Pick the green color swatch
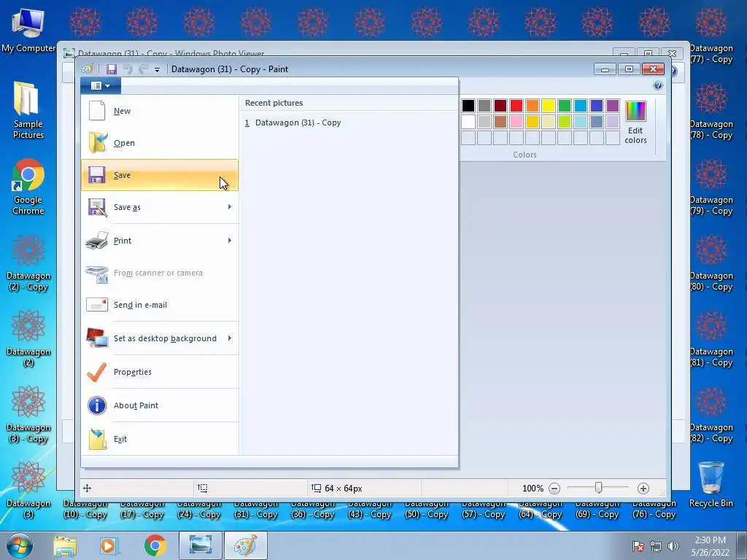747x560 pixels. click(x=565, y=106)
